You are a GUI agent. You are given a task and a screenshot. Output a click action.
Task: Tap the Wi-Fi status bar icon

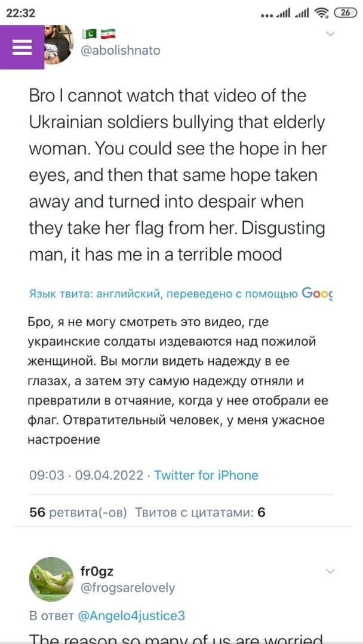pos(322,13)
